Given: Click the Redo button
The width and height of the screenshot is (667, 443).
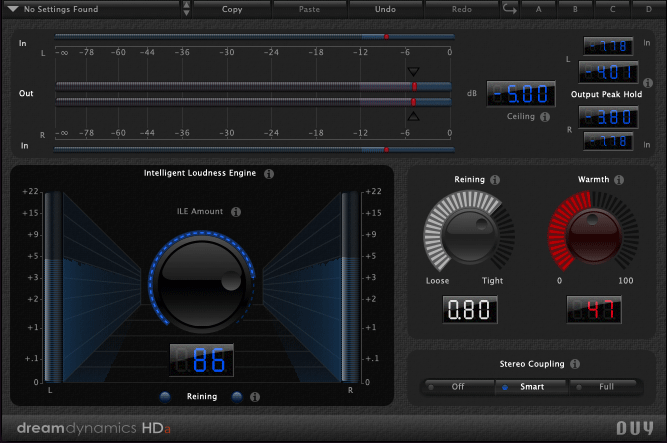Looking at the screenshot, I should click(462, 9).
